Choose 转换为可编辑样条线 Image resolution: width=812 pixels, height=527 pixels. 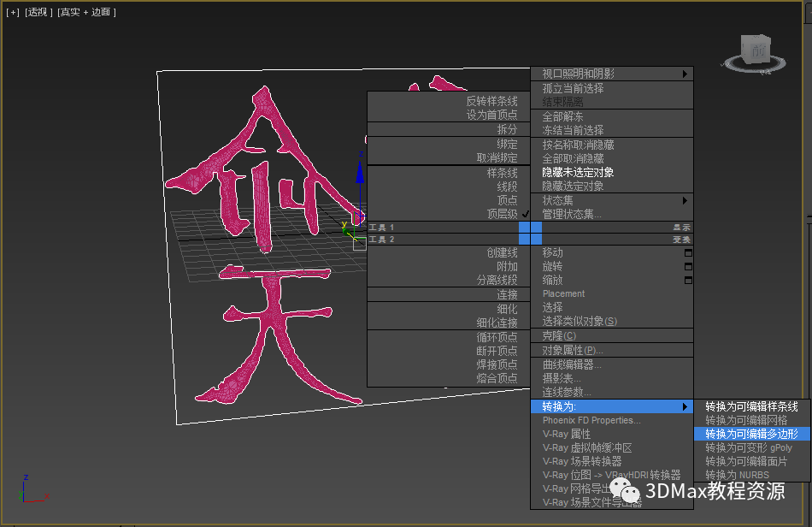[751, 406]
